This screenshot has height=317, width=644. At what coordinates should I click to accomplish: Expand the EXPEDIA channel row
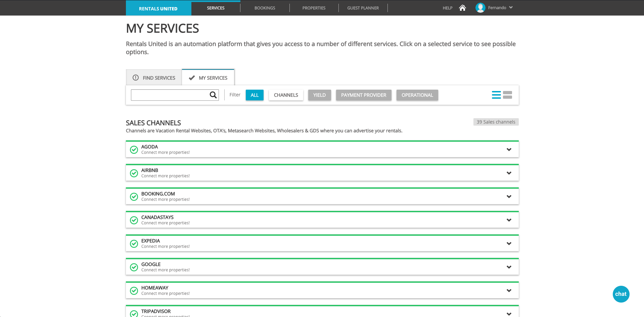[x=509, y=244]
